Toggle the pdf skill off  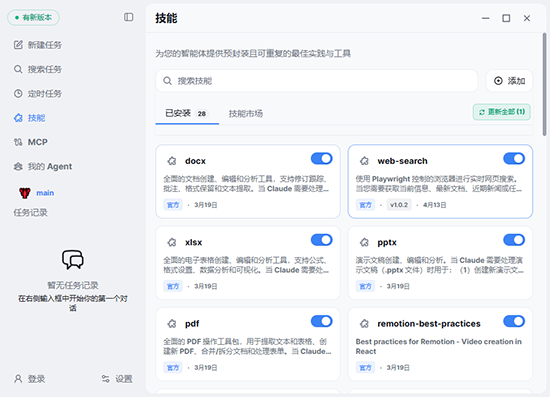322,321
